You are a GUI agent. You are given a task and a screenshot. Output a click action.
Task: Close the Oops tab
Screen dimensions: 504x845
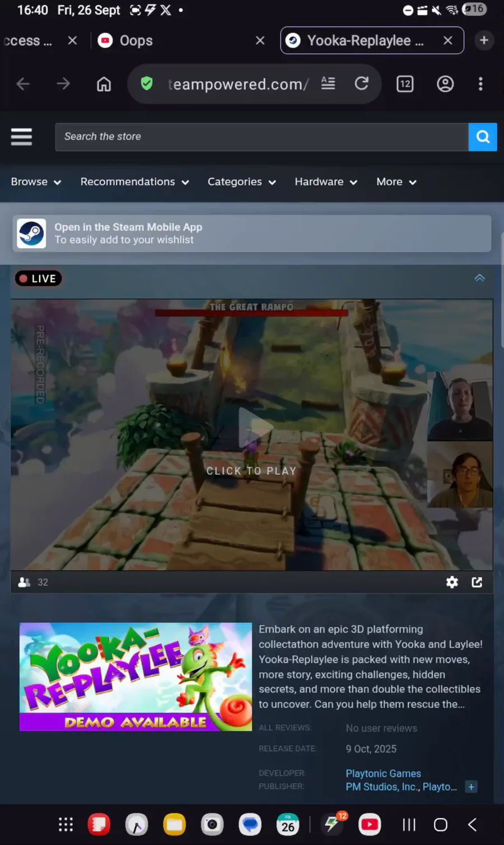[x=260, y=40]
